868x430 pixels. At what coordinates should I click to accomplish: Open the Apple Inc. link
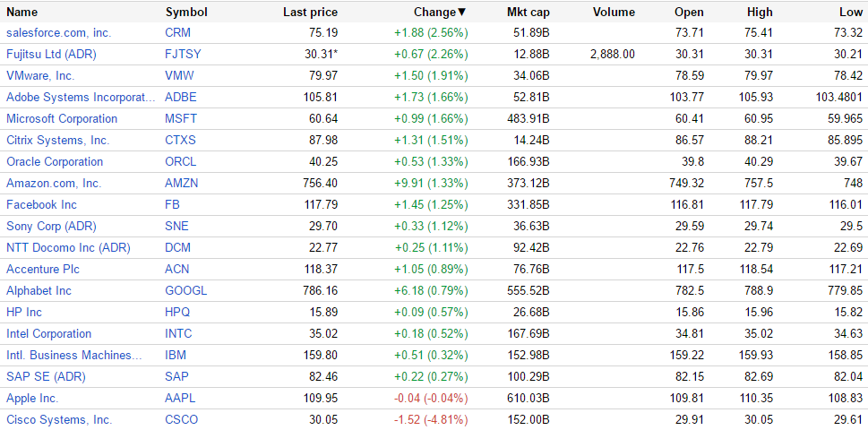[32, 398]
